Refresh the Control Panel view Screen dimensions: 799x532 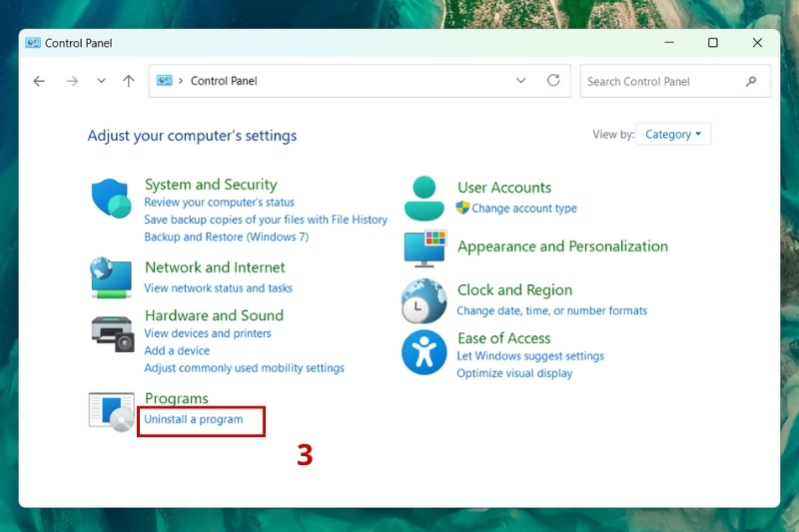(553, 81)
